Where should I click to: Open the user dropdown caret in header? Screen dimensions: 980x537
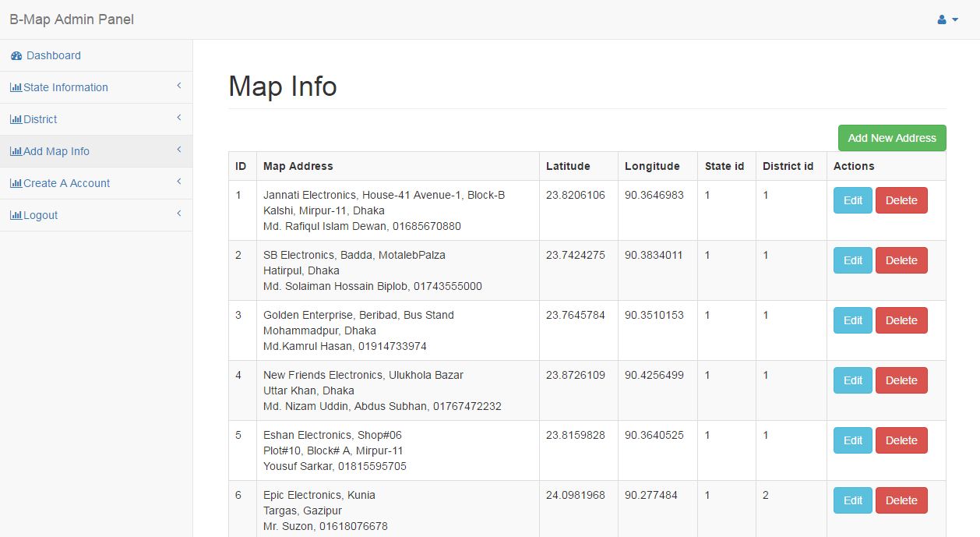click(955, 19)
